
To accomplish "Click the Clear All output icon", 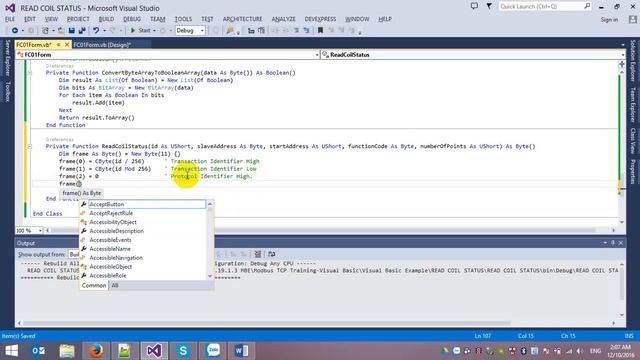I will [258, 254].
